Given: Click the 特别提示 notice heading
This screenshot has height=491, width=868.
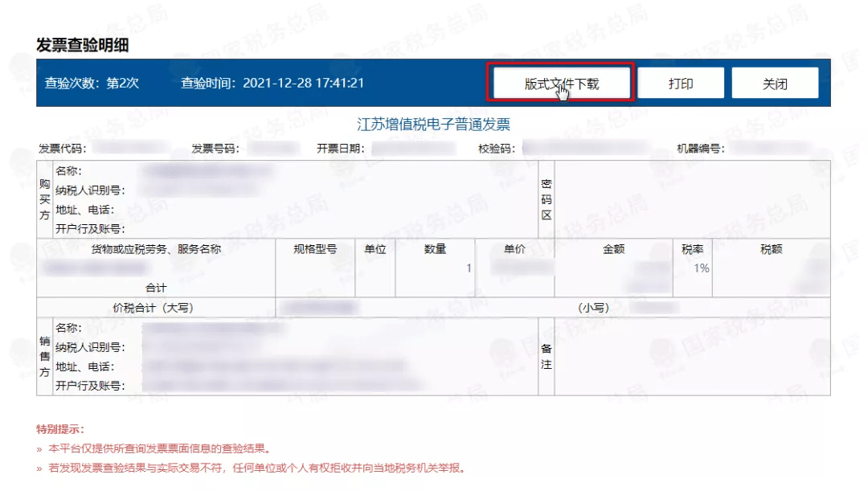Looking at the screenshot, I should click(60, 429).
